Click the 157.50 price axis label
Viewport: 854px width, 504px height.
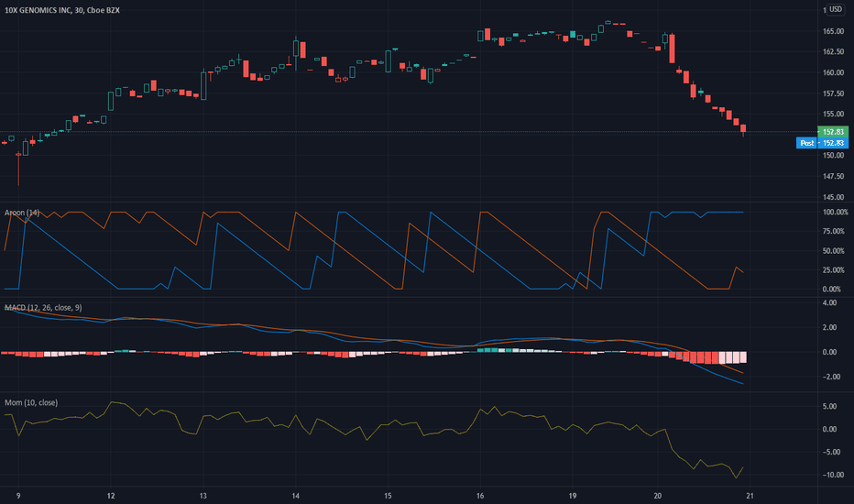point(833,93)
